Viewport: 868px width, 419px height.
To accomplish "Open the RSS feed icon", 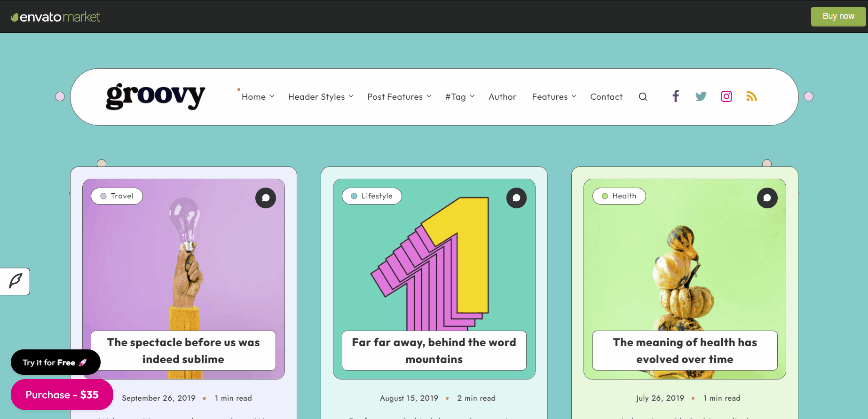I will pyautogui.click(x=751, y=96).
